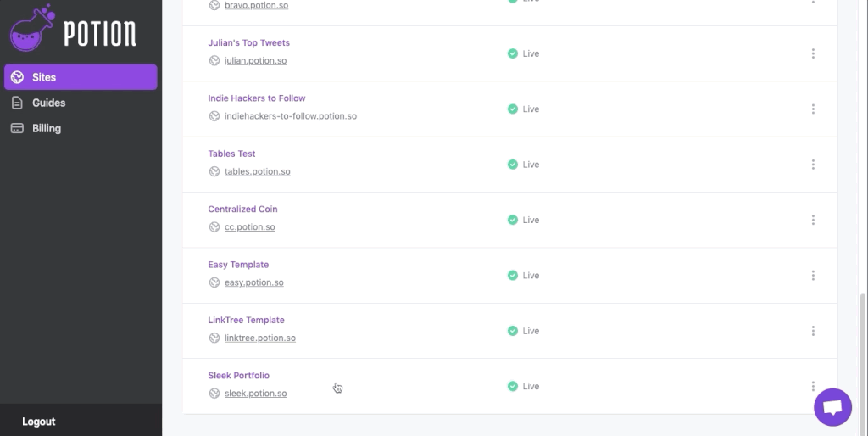Open three-dot menu for Centralized Coin
Viewport: 868px width, 436px height.
tap(813, 220)
